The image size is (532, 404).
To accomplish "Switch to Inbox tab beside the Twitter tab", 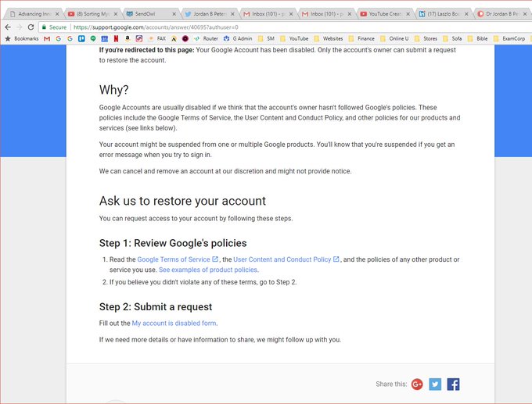I will coord(268,14).
